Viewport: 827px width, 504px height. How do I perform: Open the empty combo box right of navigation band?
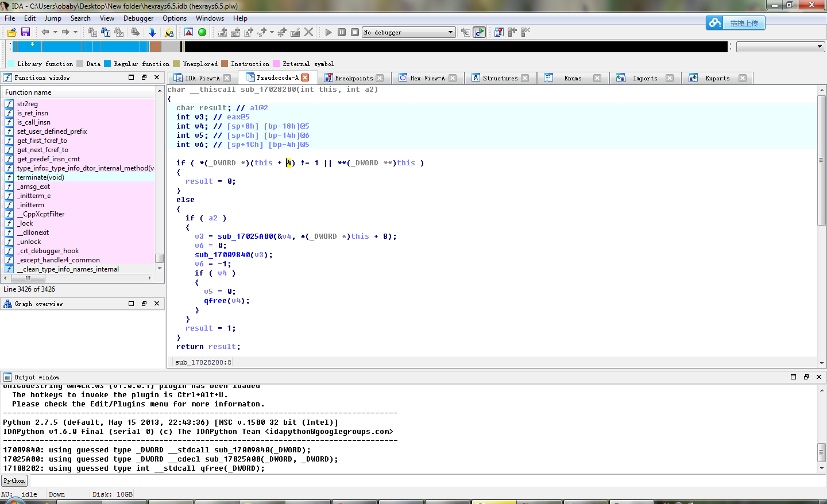(x=781, y=46)
